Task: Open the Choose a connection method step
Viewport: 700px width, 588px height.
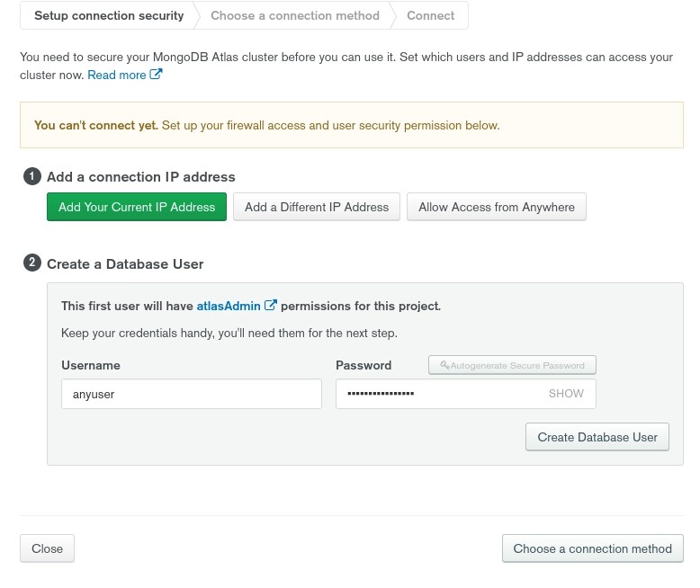Action: (x=295, y=15)
